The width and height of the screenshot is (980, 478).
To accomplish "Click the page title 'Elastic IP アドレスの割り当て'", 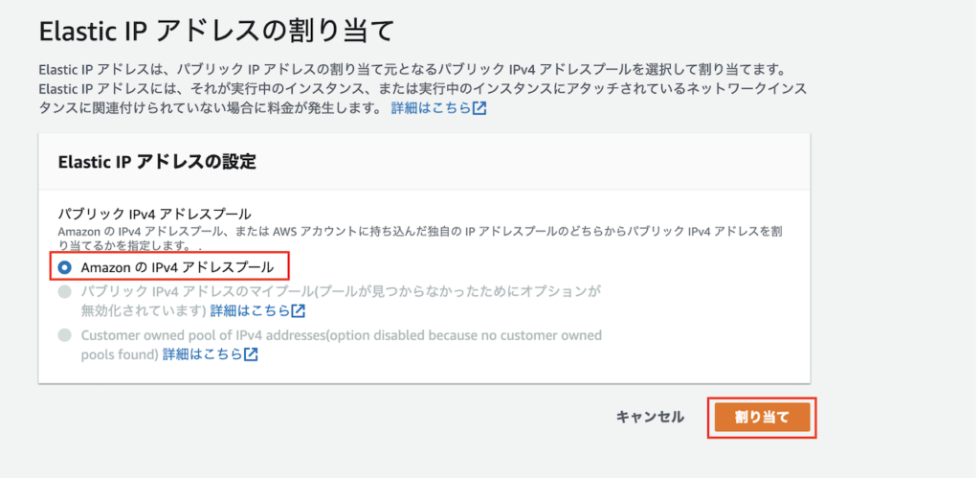I will point(216,31).
